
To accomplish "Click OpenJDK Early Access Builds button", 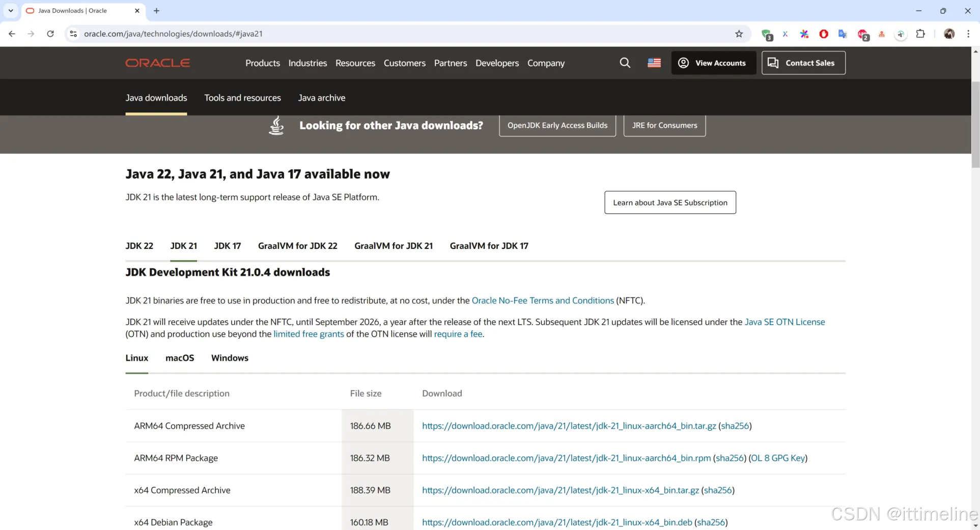I will [x=557, y=125].
